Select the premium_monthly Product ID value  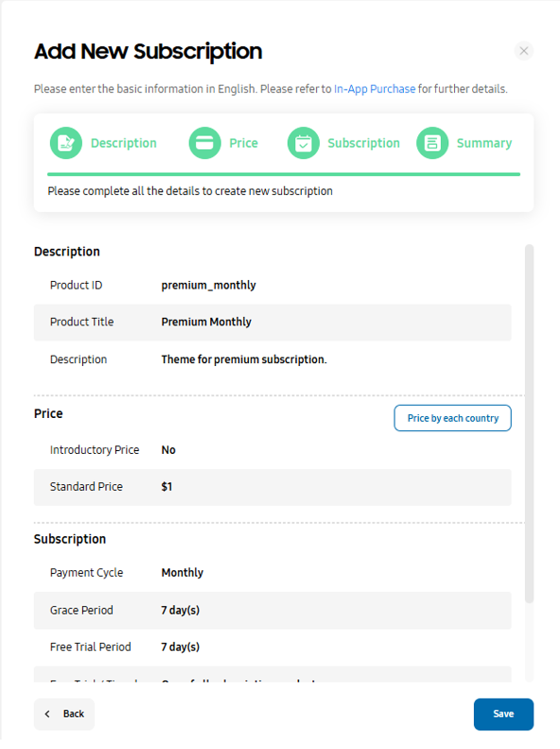(208, 286)
